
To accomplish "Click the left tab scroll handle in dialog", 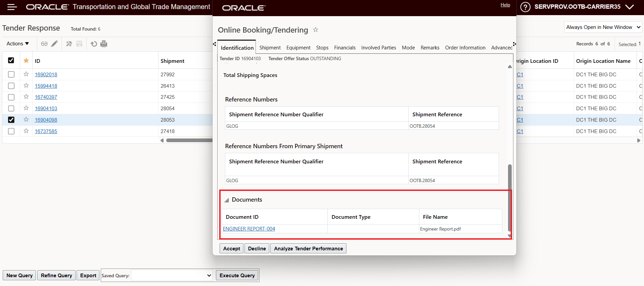I will coord(215,44).
